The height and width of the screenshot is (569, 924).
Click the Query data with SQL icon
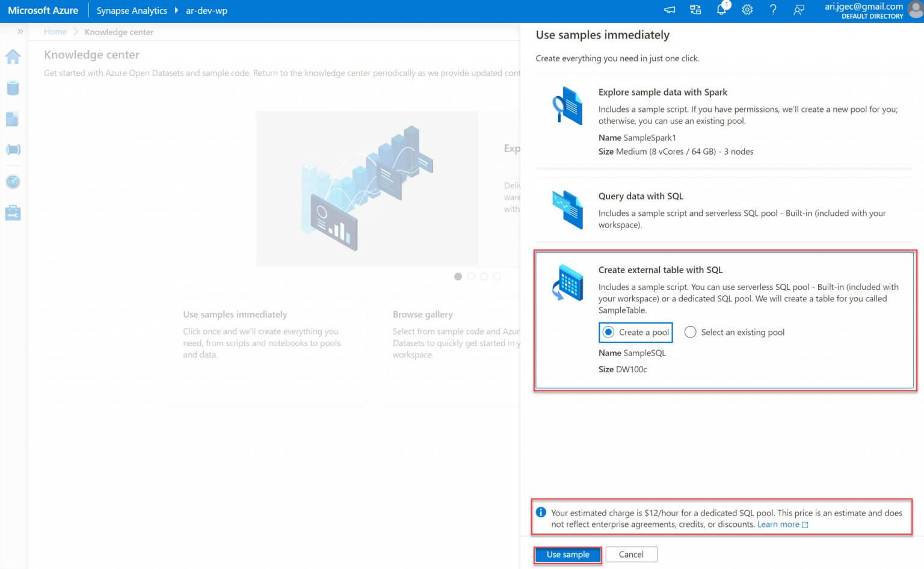point(567,209)
